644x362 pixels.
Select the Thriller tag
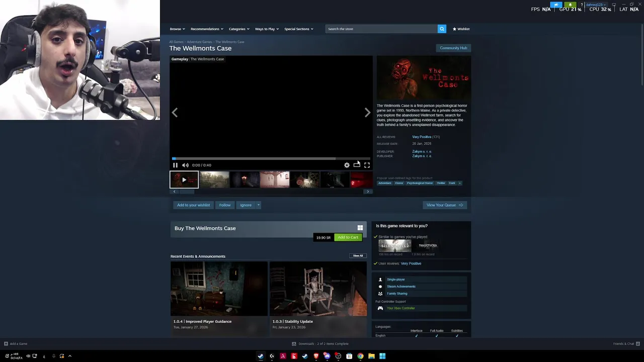point(441,183)
